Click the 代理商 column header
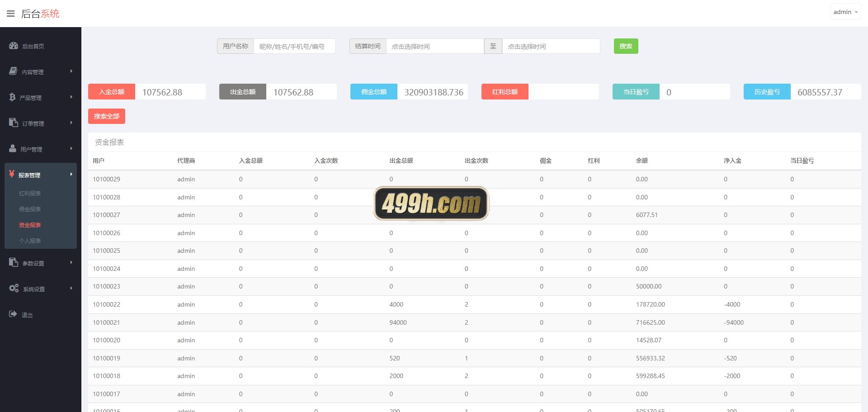The width and height of the screenshot is (868, 412). click(x=186, y=161)
